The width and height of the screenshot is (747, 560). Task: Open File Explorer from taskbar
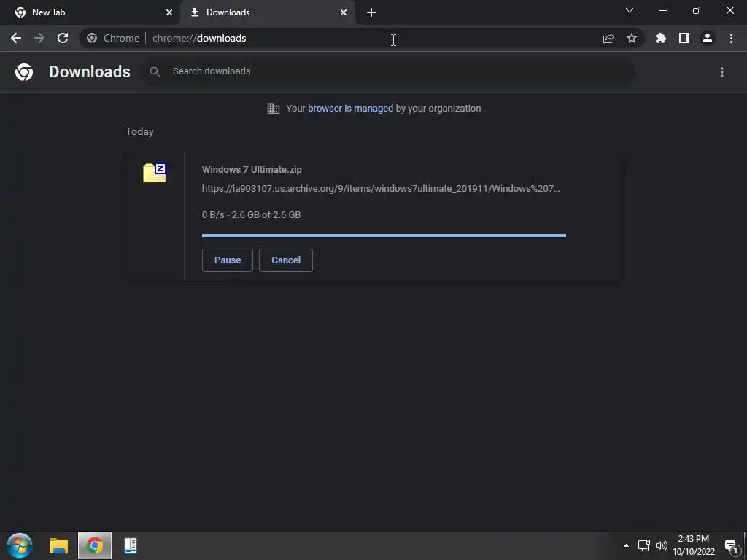[x=59, y=545]
